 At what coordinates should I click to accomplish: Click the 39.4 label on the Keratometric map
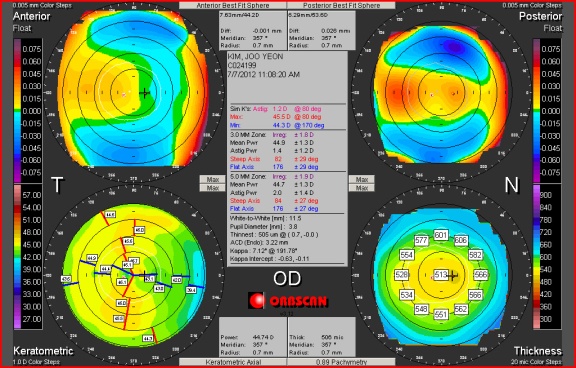tap(191, 290)
